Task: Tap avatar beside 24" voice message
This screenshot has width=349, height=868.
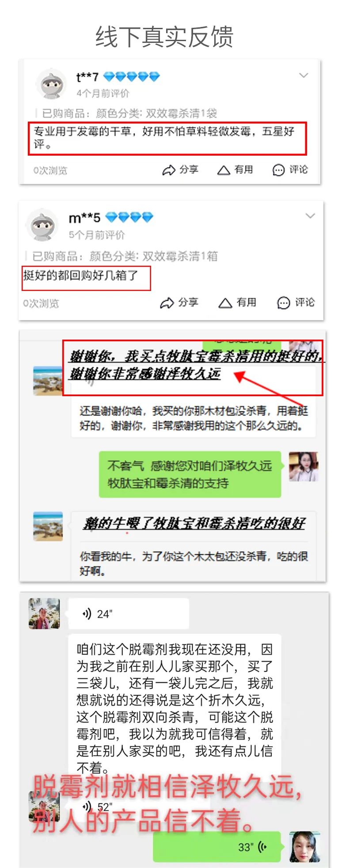Action: pos(44,613)
